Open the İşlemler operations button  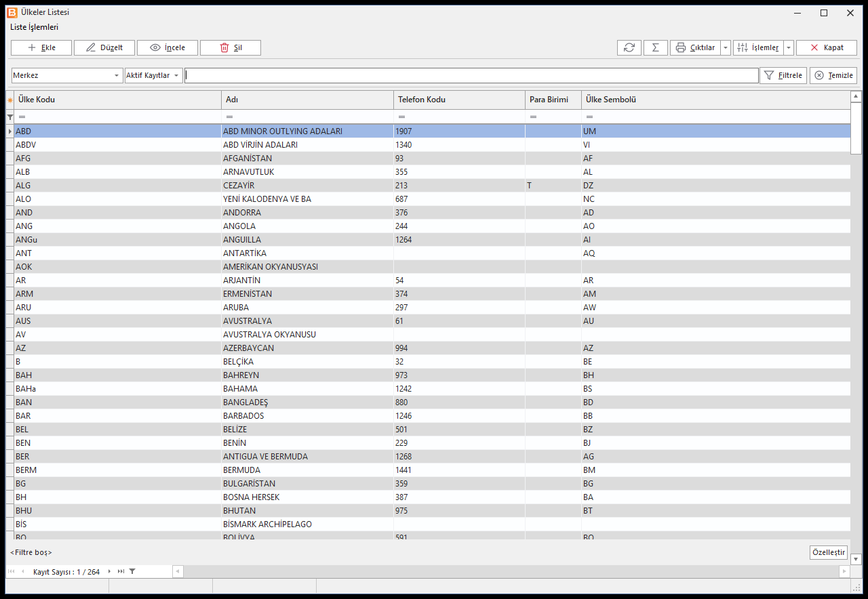click(x=758, y=47)
